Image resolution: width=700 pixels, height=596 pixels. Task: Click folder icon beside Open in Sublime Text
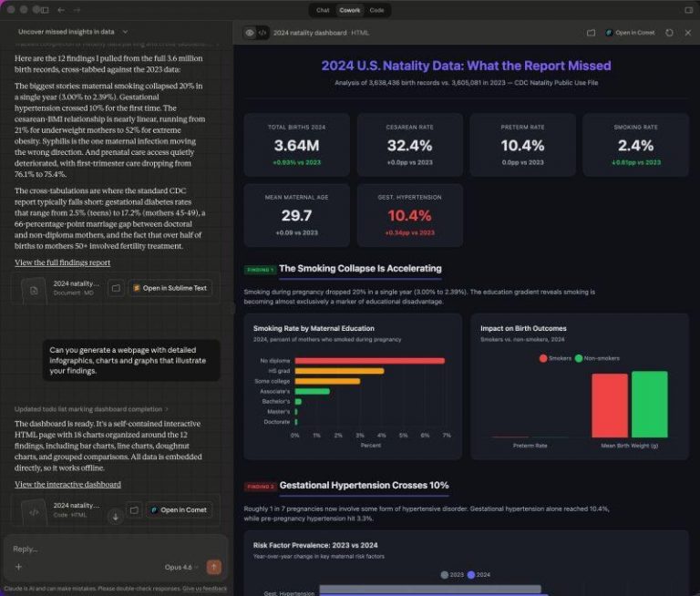pos(116,288)
